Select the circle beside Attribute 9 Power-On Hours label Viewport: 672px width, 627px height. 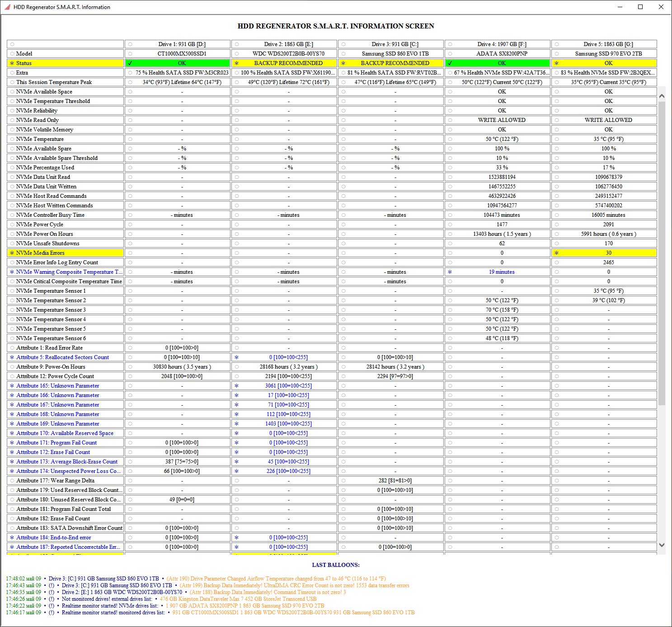[12, 367]
